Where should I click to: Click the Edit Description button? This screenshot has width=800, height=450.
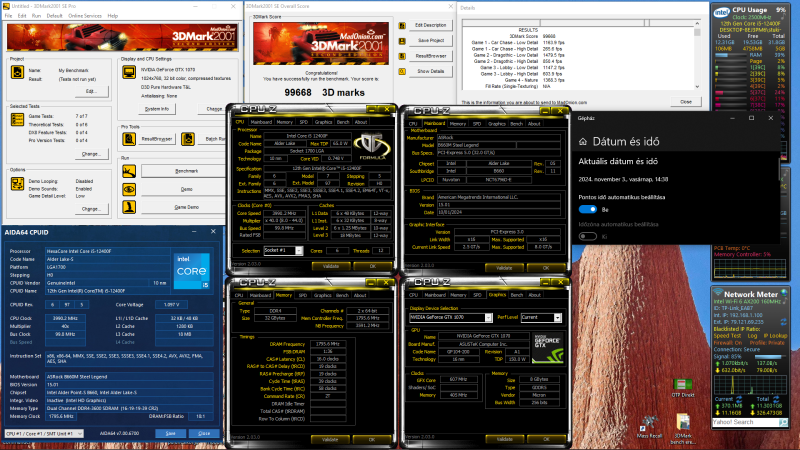[x=431, y=25]
